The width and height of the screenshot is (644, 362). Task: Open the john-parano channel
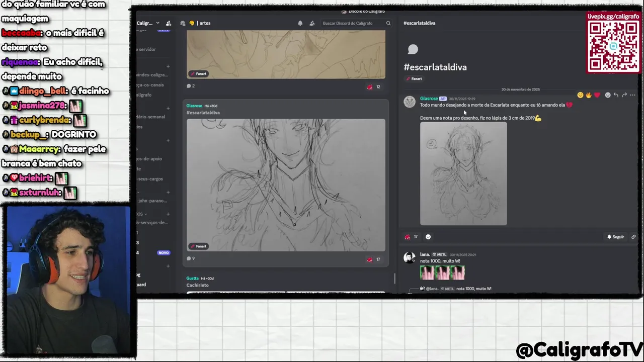(152, 201)
